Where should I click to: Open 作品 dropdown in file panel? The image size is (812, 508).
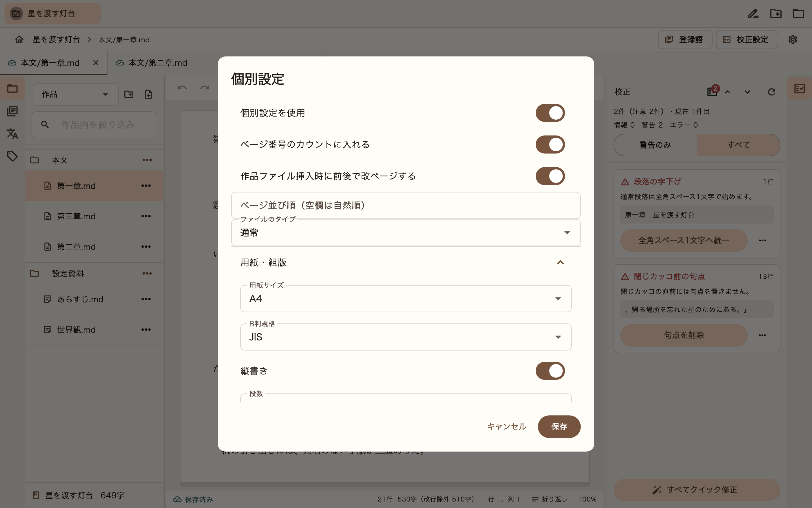(76, 95)
